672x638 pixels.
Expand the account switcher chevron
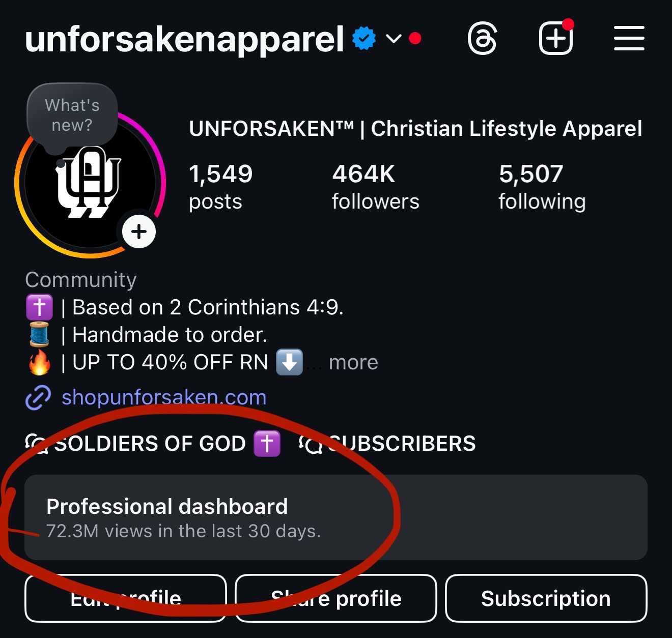tap(394, 39)
